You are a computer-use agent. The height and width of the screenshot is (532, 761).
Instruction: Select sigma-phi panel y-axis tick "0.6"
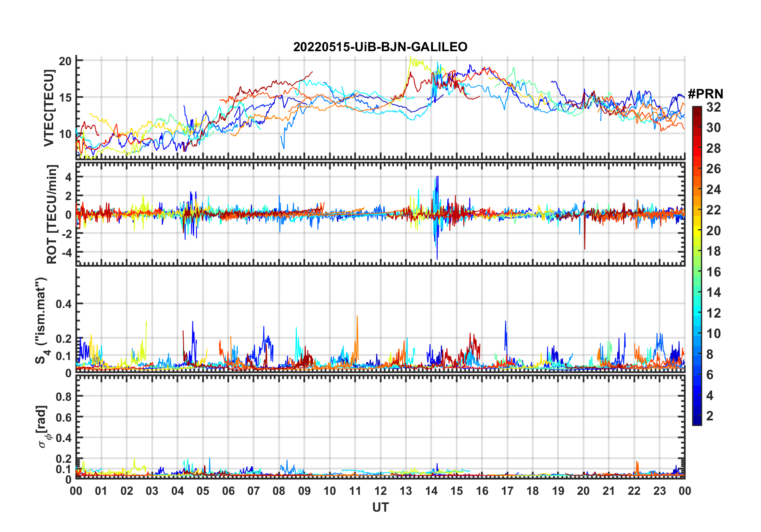(64, 417)
